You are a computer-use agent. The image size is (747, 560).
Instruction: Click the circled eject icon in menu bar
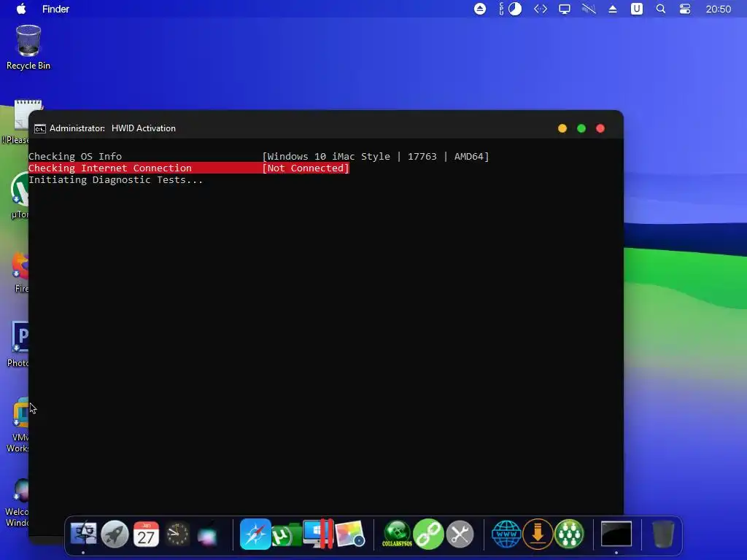click(480, 9)
